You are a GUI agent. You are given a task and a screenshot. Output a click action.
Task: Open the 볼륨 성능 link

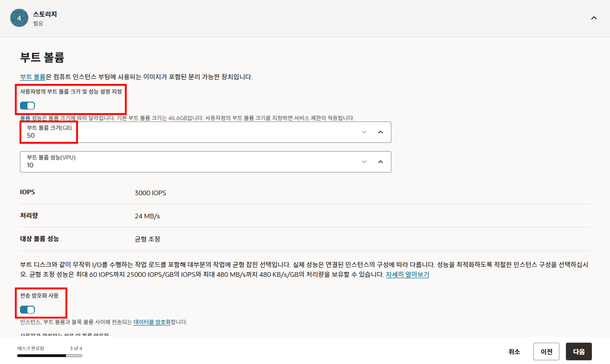click(31, 118)
